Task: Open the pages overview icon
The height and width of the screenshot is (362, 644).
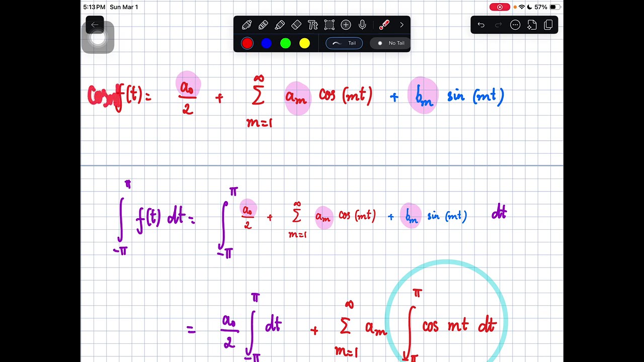Action: point(548,25)
